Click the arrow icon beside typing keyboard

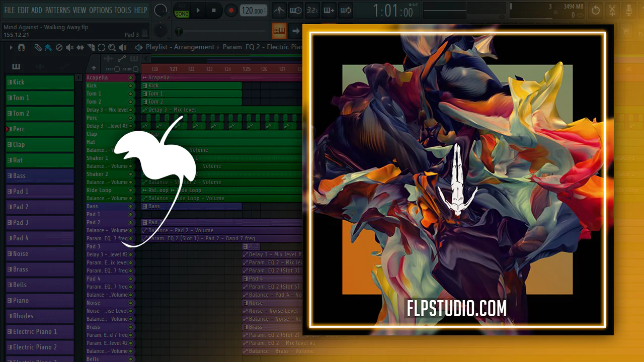[x=296, y=31]
